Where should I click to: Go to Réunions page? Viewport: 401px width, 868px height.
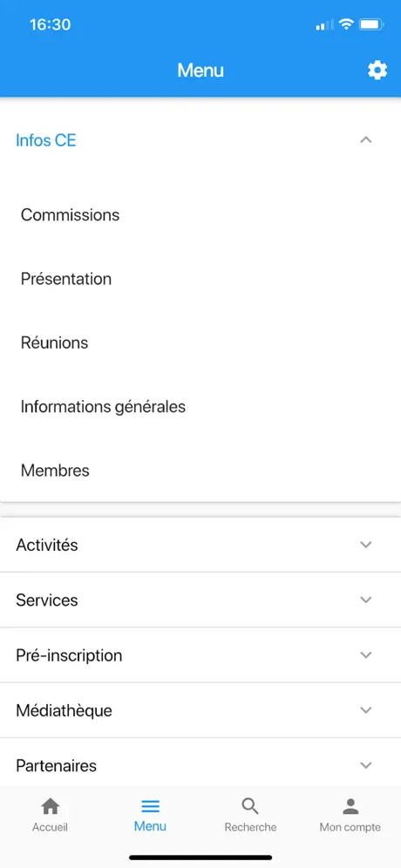[54, 342]
